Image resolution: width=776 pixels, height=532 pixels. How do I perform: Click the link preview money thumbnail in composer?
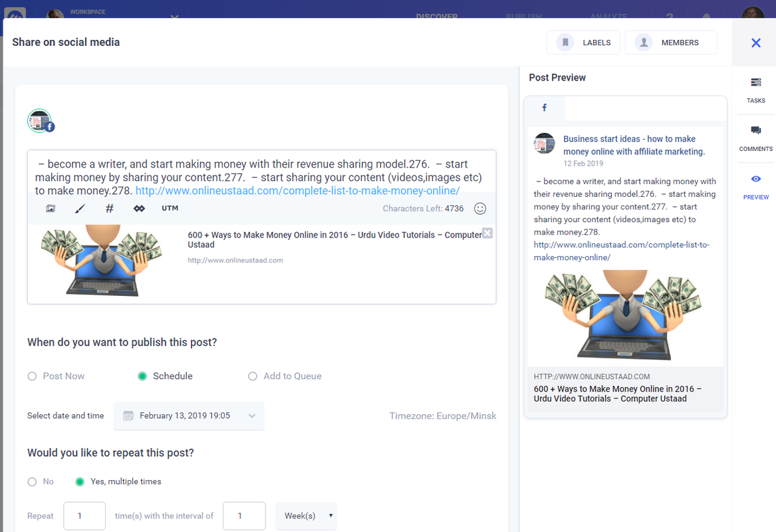pyautogui.click(x=102, y=261)
